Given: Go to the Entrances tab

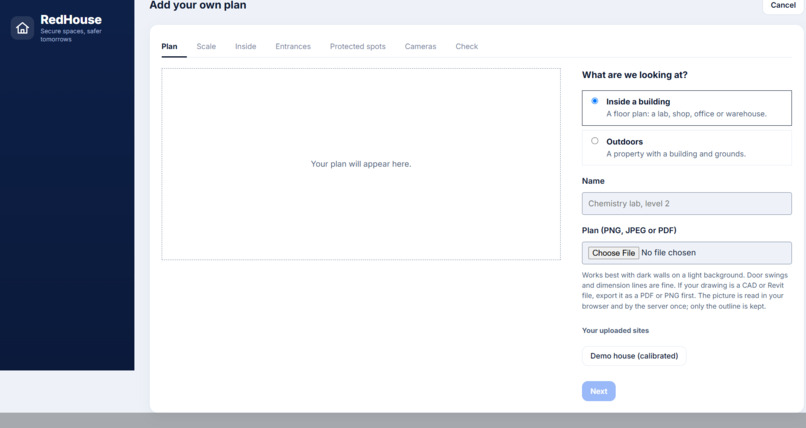Looking at the screenshot, I should [x=293, y=46].
